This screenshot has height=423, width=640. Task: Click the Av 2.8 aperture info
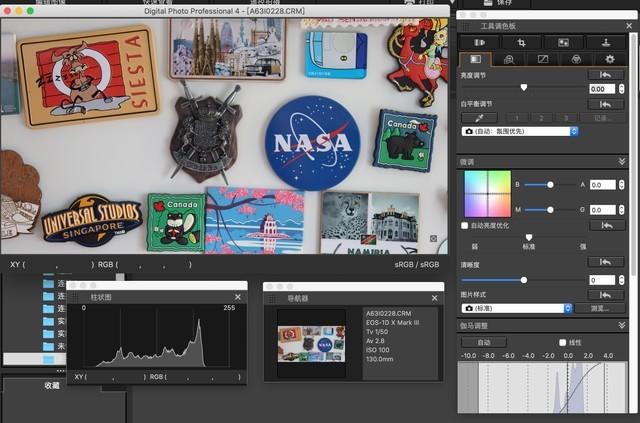coord(375,341)
